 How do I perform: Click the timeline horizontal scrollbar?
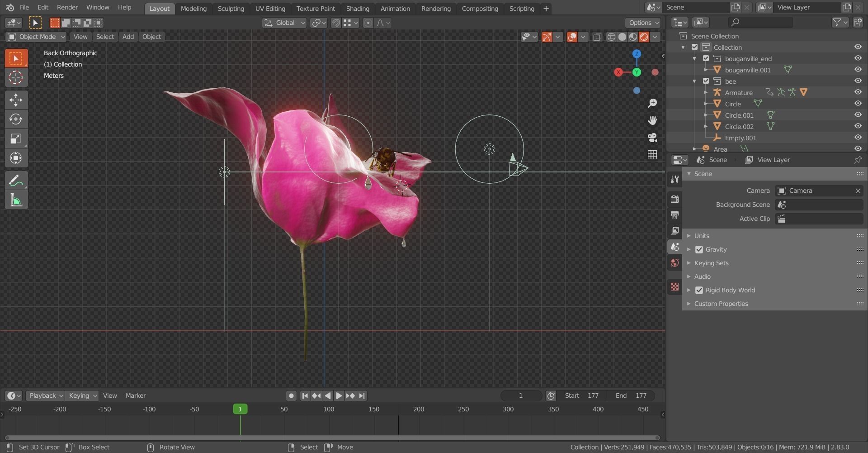click(332, 438)
